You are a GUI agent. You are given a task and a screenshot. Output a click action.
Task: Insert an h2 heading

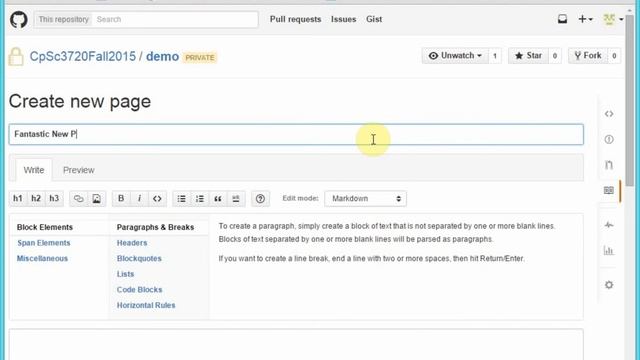pos(36,199)
